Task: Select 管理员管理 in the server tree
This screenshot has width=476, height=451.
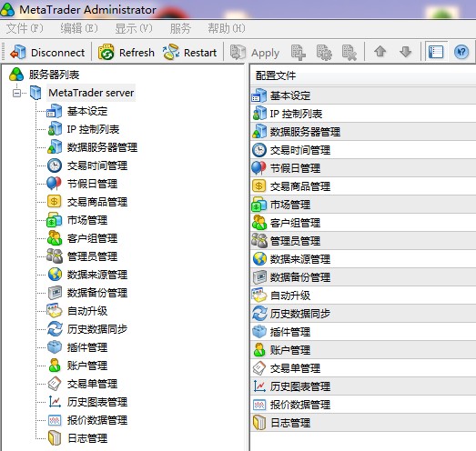Action: pyautogui.click(x=92, y=256)
